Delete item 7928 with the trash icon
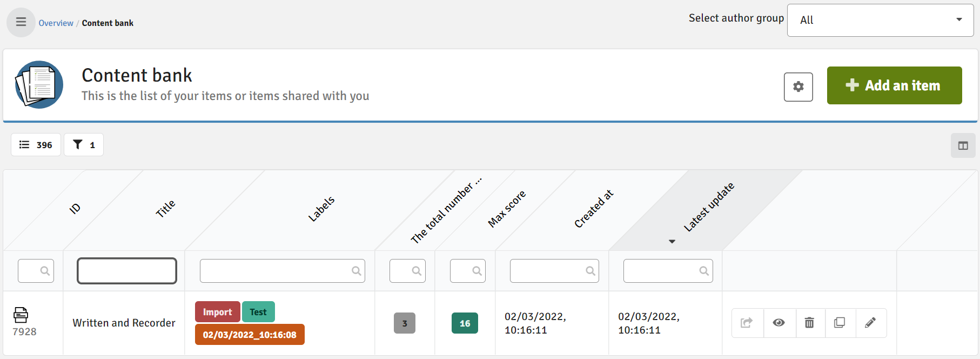Image resolution: width=980 pixels, height=359 pixels. 810,323
